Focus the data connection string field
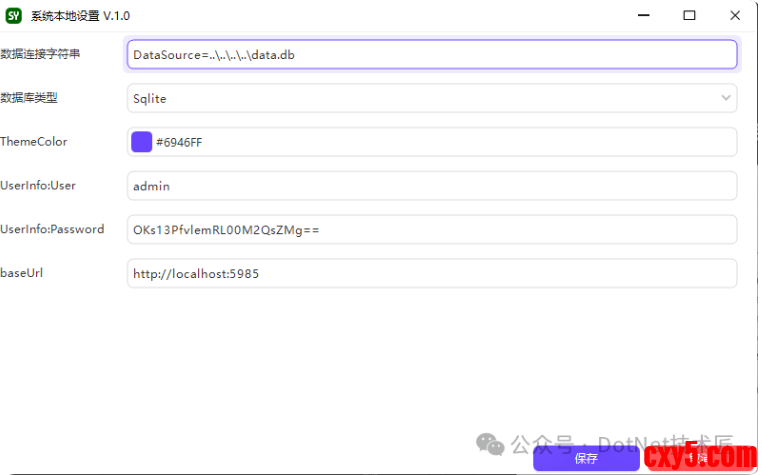 point(432,54)
